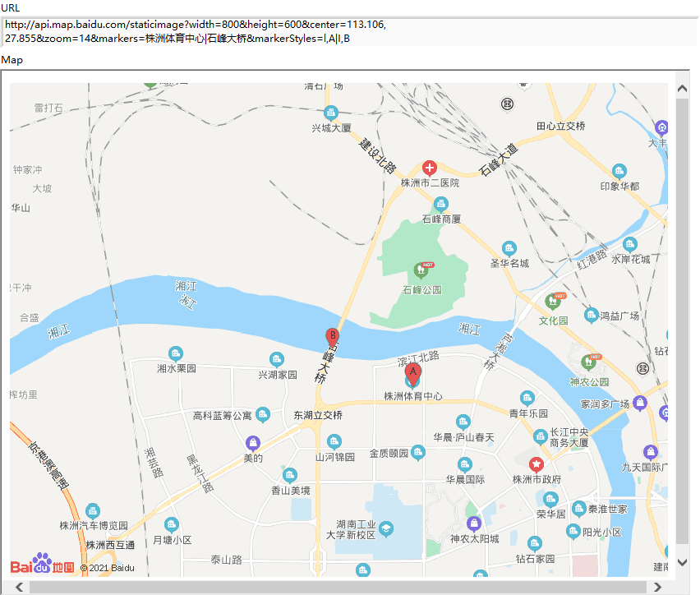Viewport: 700px width, 595px height.
Task: Click the 香山美境 building icon
Action: pos(290,476)
